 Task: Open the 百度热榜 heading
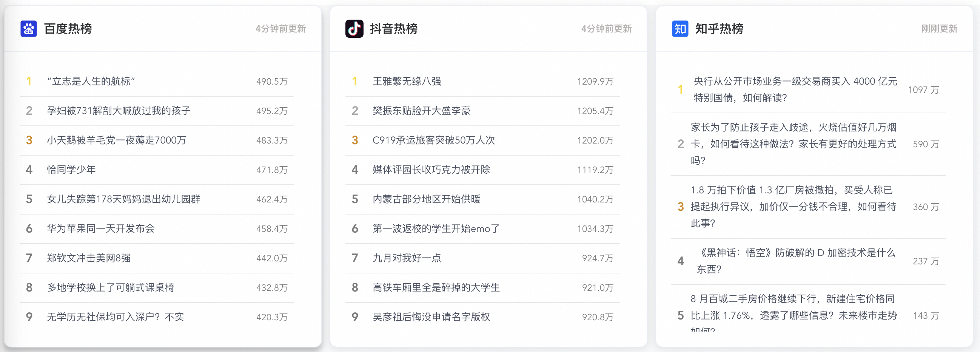coord(68,29)
